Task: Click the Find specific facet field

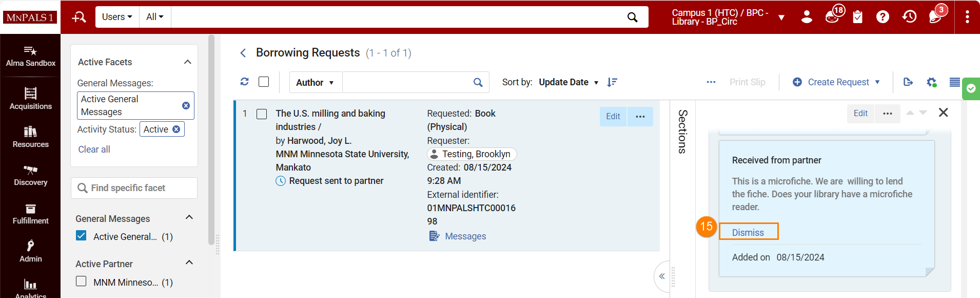Action: pyautogui.click(x=134, y=188)
